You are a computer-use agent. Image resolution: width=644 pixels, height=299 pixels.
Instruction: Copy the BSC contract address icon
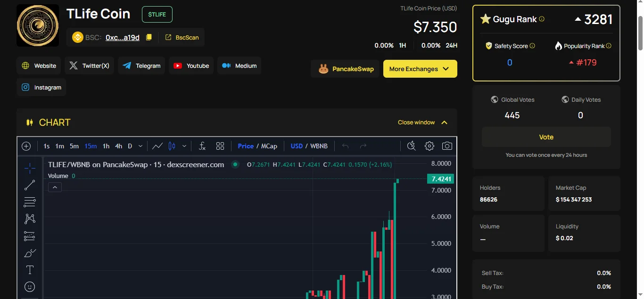[149, 37]
